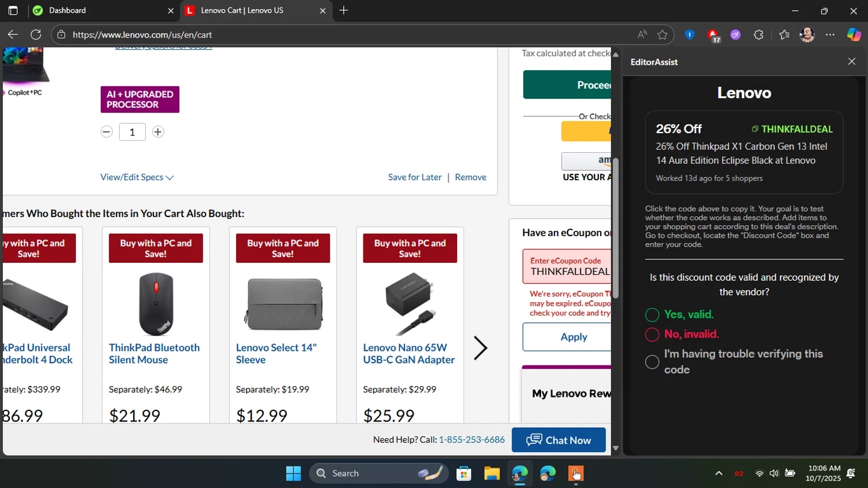Open the Favorites list icon
868x488 pixels.
click(x=784, y=35)
